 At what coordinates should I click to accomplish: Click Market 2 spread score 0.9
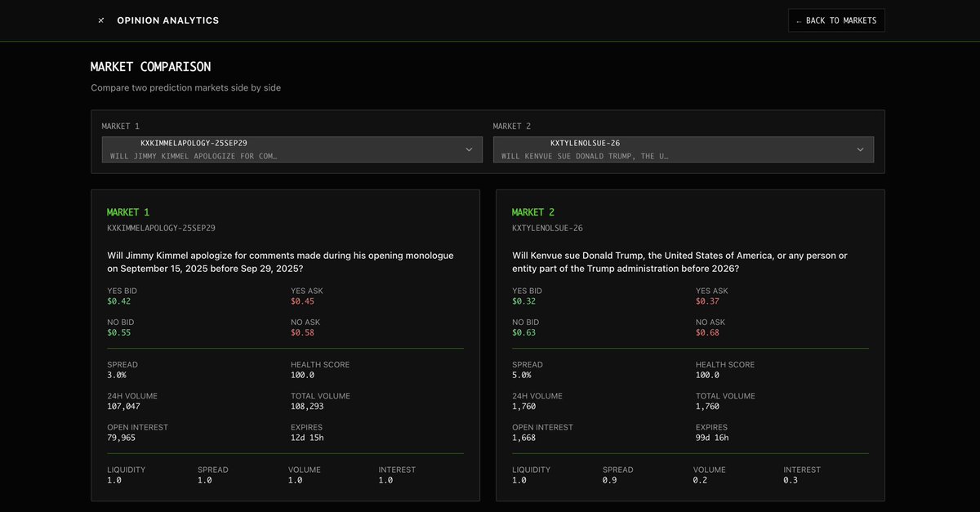coord(609,480)
